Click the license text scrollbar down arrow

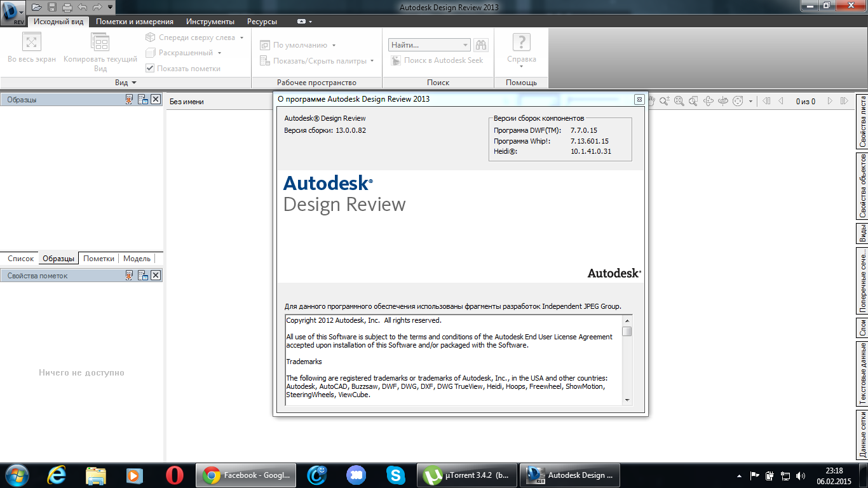[x=627, y=400]
